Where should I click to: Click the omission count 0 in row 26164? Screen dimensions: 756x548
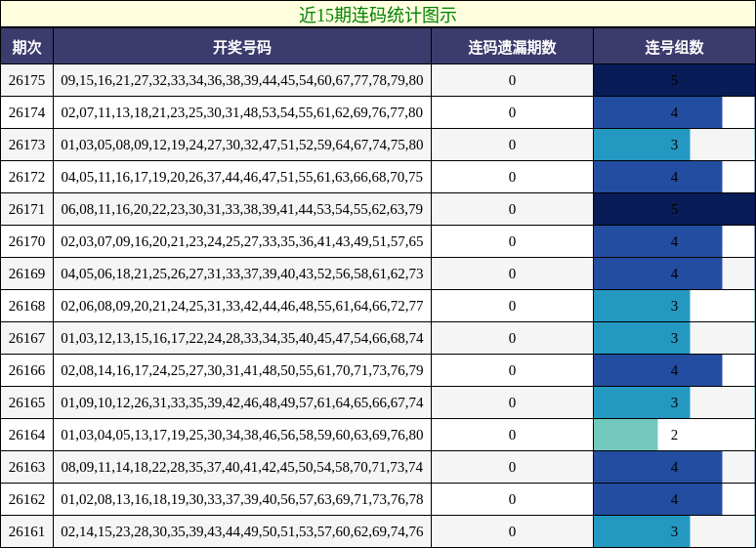pos(512,435)
